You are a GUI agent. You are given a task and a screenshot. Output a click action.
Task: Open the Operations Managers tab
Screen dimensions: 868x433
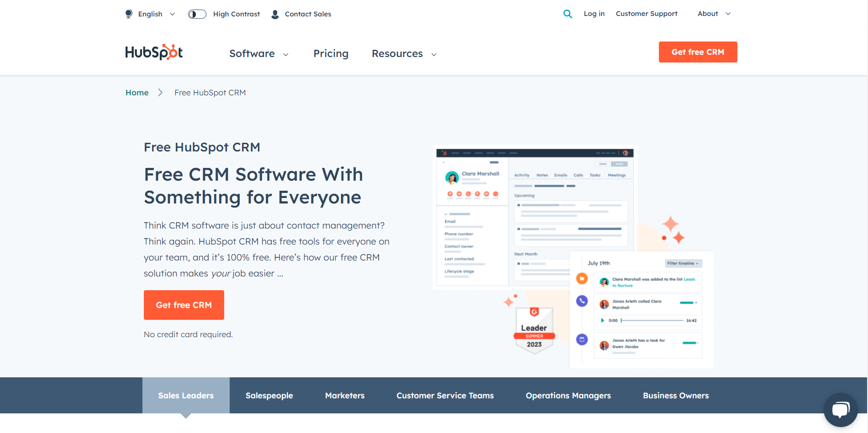(568, 396)
